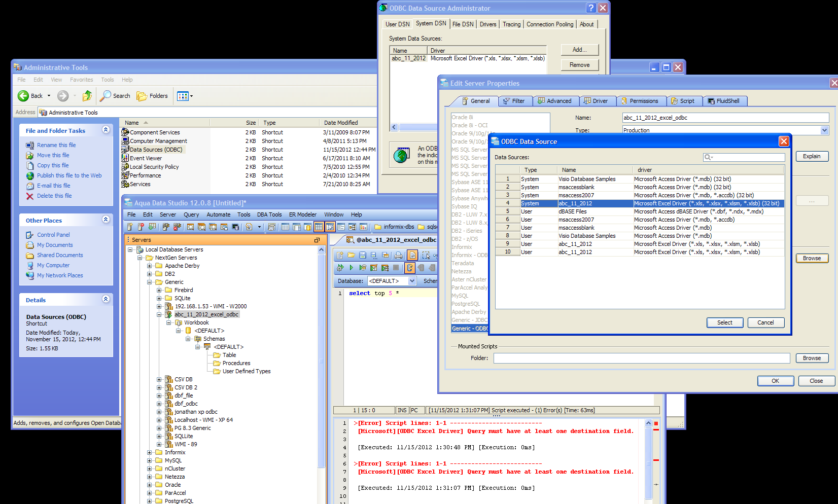Click the Back arrow icon in Administrative Tools
The height and width of the screenshot is (504, 838).
(23, 96)
